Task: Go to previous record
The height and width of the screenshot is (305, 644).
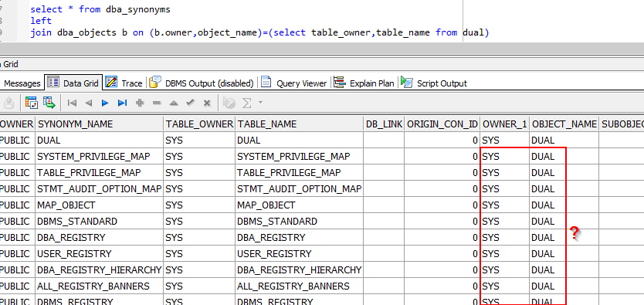Action: coord(88,103)
